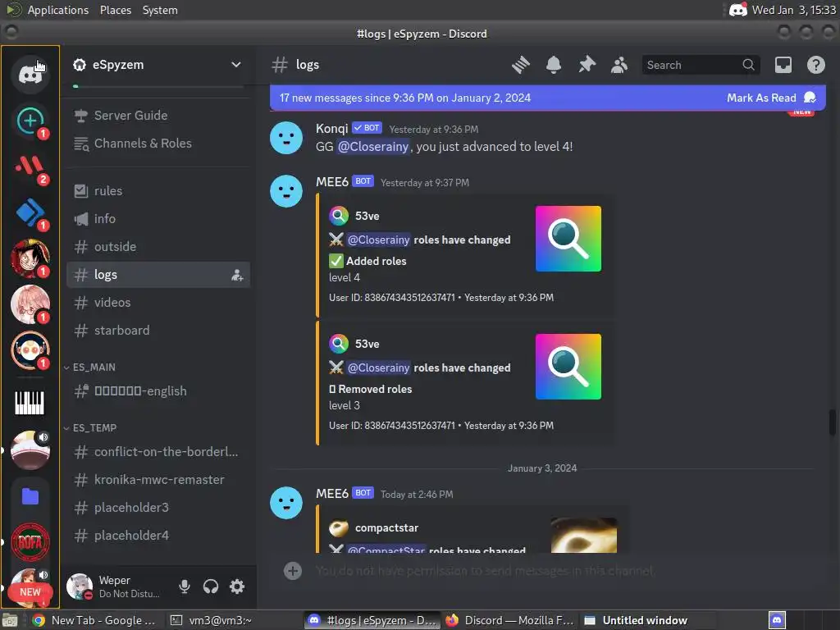Open the videos channel

click(158, 302)
